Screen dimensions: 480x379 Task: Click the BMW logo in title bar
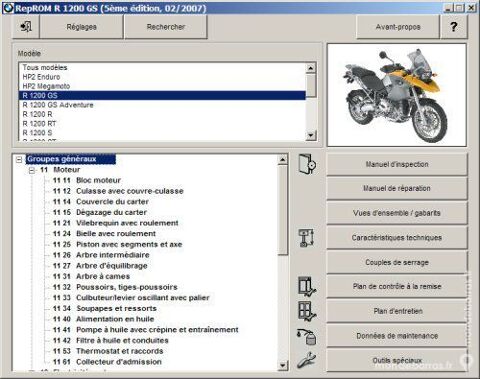pos(8,8)
